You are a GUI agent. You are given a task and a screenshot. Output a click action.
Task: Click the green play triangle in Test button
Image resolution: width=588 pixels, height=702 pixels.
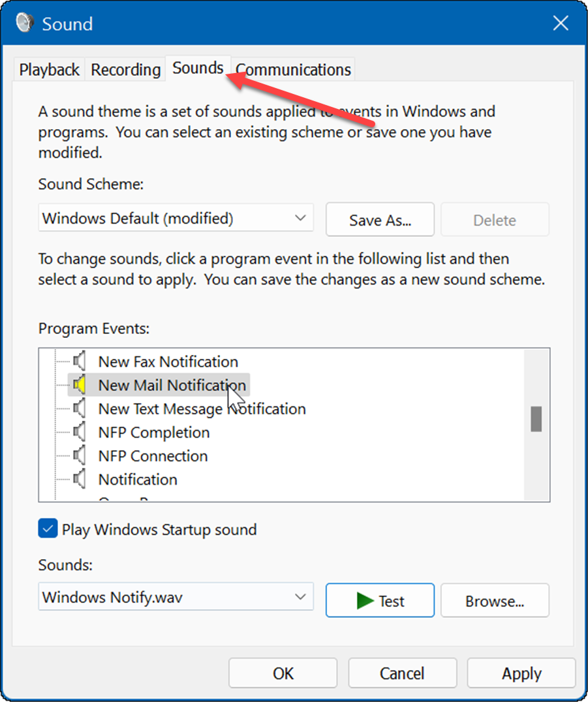(365, 600)
